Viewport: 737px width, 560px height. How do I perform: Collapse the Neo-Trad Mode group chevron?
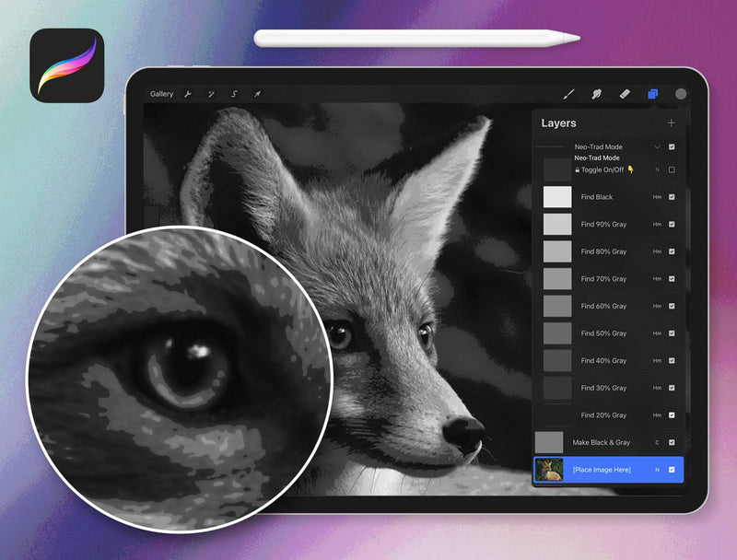click(x=657, y=147)
